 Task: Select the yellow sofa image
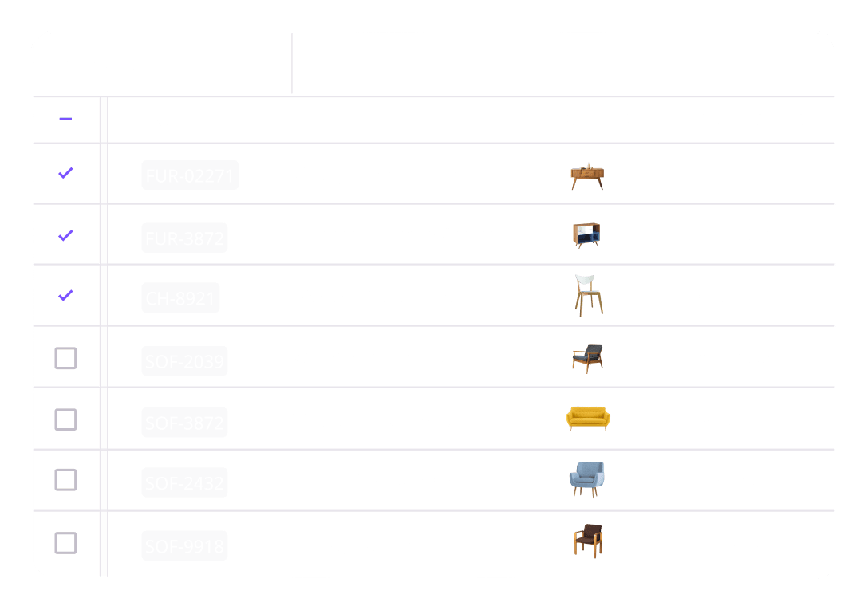click(x=588, y=418)
